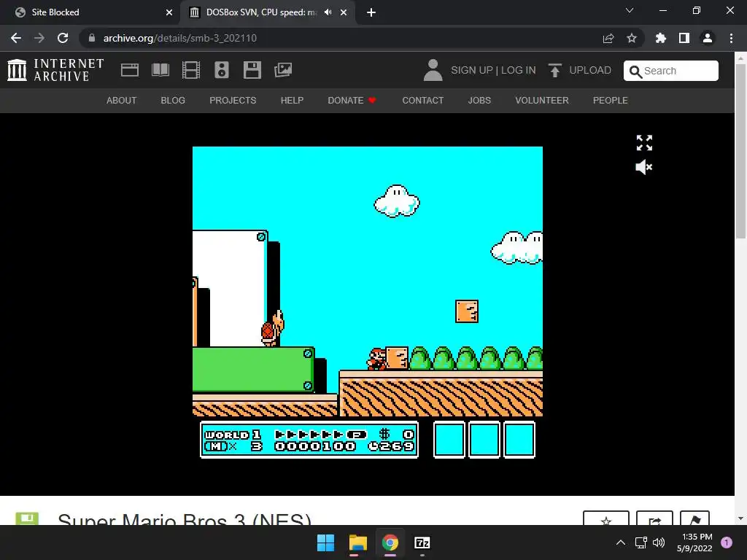Open 7-Zip from the taskbar

tap(422, 542)
